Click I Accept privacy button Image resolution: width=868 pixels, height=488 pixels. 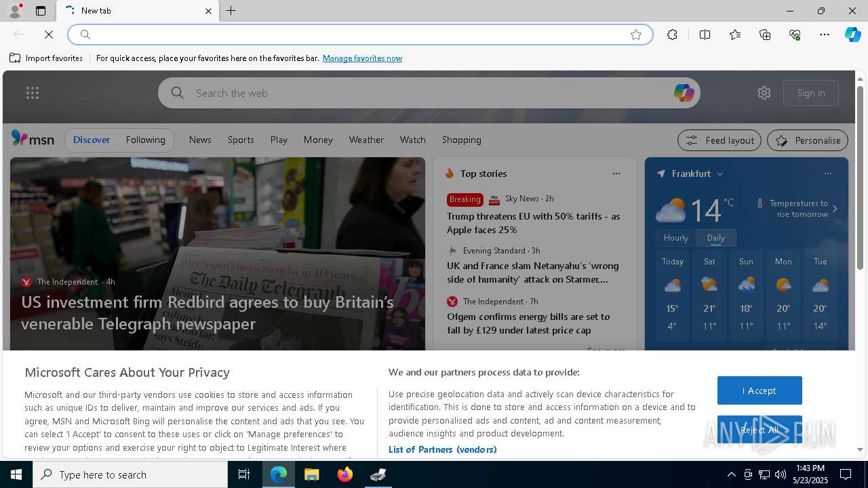tap(759, 390)
